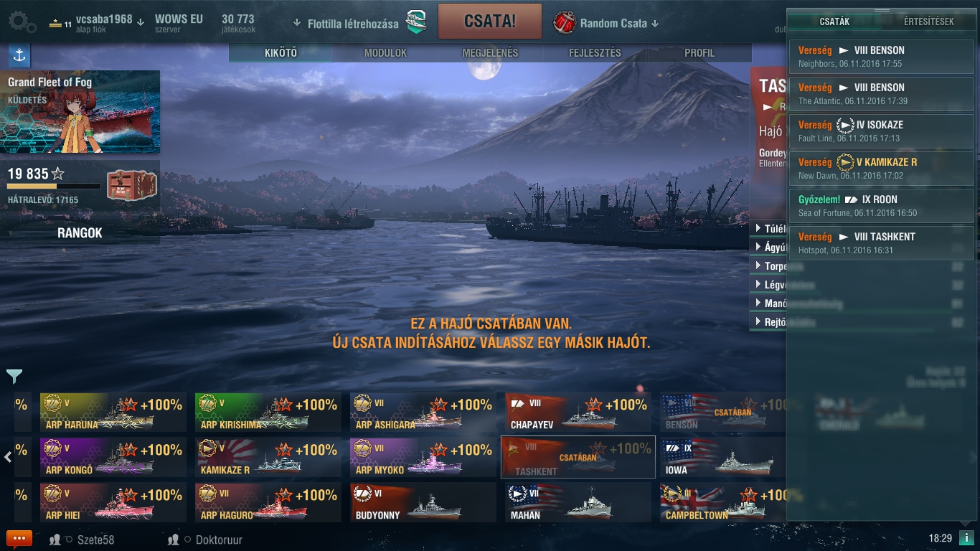Start battle with CSATA! button
This screenshot has height=551, width=980.
[490, 21]
